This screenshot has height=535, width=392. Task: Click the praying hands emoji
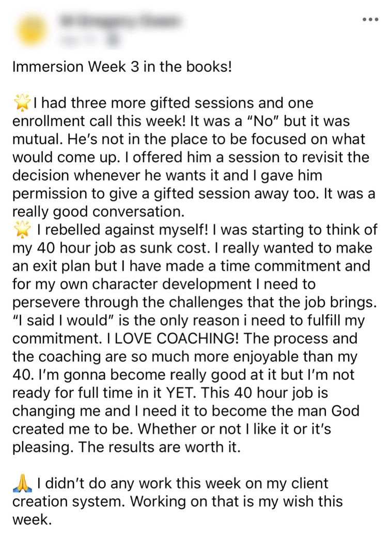pos(22,483)
